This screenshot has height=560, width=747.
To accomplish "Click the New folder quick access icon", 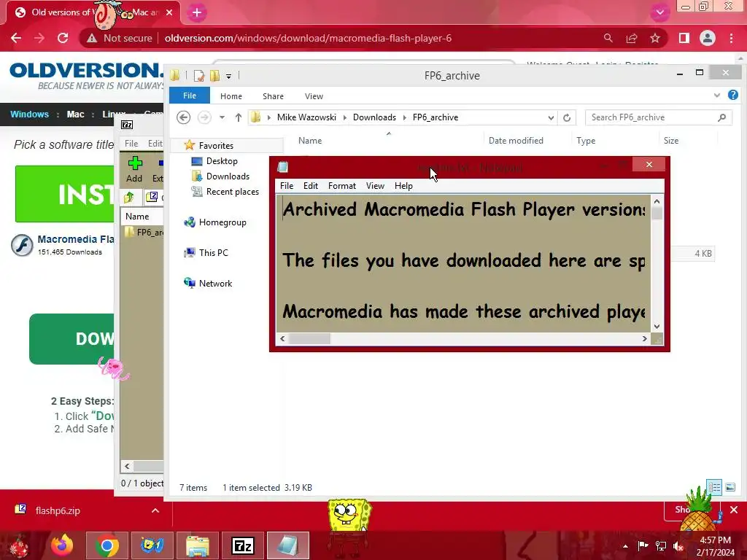I will [x=215, y=76].
